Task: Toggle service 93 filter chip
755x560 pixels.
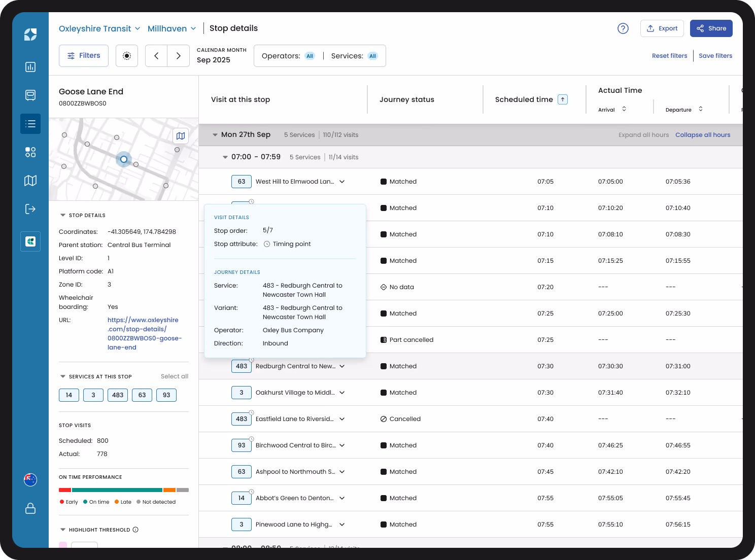Action: (x=166, y=395)
